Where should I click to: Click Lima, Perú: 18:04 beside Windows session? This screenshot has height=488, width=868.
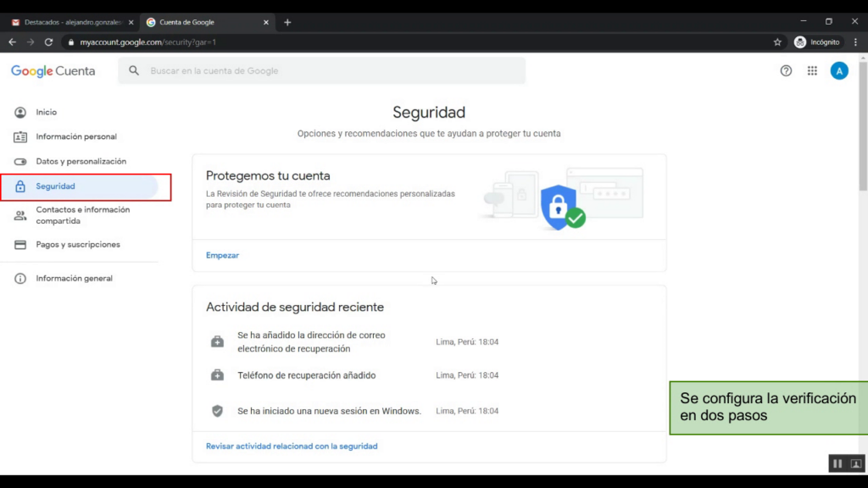(x=467, y=411)
